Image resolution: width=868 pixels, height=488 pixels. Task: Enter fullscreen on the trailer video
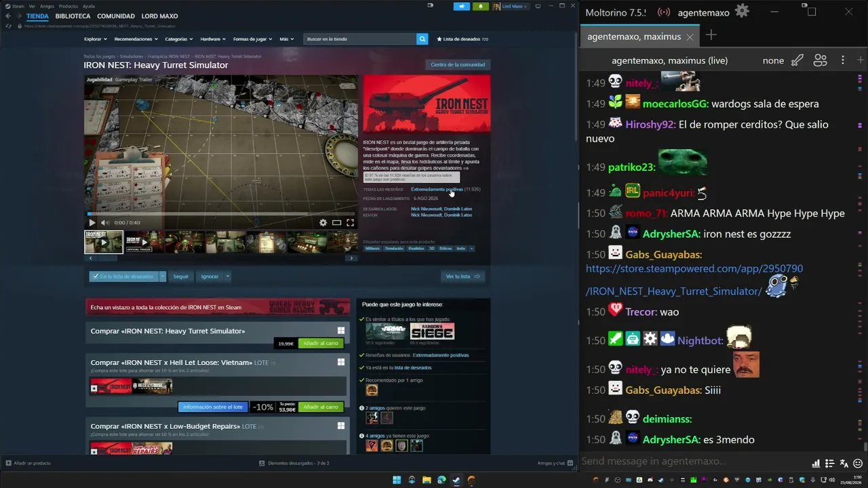click(350, 222)
